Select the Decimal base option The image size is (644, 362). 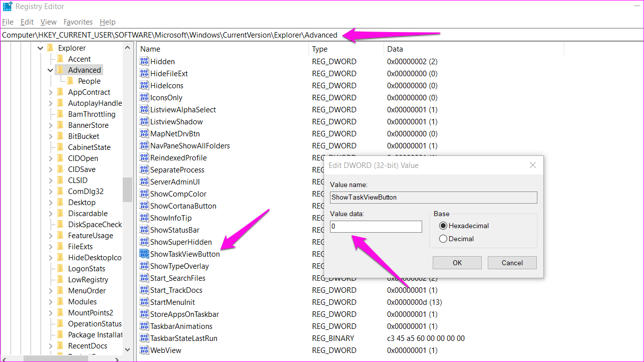(x=443, y=239)
